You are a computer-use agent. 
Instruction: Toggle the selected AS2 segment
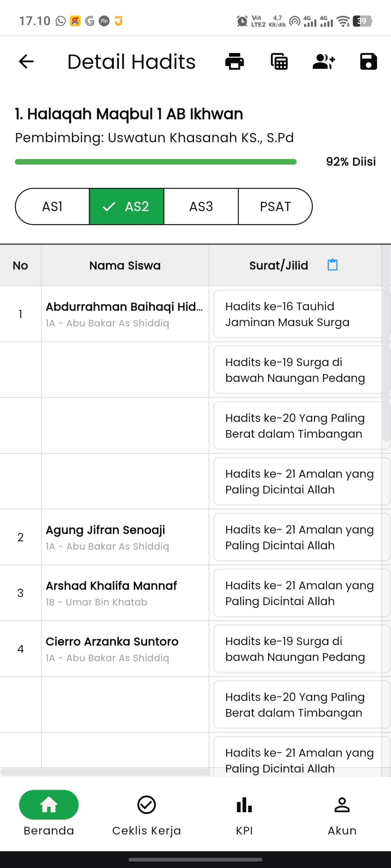127,206
